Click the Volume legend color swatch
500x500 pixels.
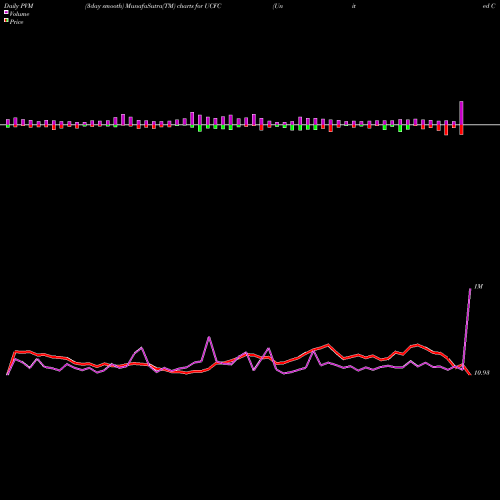point(6,13)
